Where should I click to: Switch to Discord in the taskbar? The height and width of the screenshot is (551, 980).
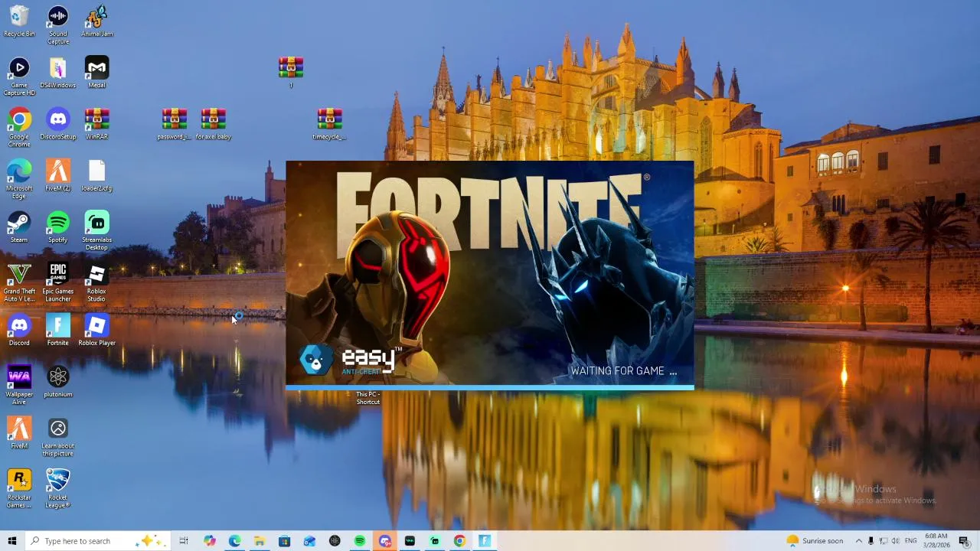click(x=384, y=541)
